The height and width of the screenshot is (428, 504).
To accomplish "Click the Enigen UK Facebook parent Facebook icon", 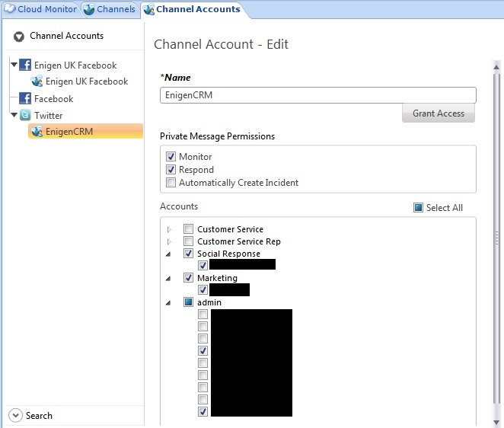I will [x=25, y=65].
